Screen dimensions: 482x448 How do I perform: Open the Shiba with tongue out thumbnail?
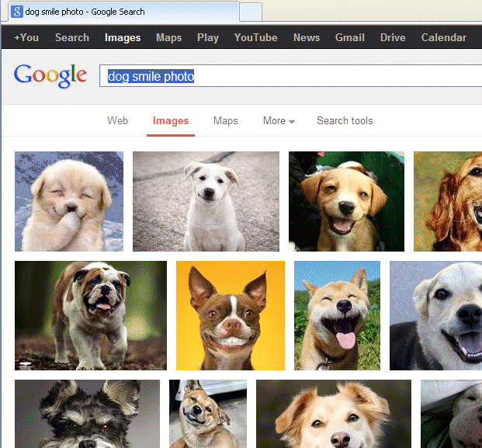[x=337, y=315]
